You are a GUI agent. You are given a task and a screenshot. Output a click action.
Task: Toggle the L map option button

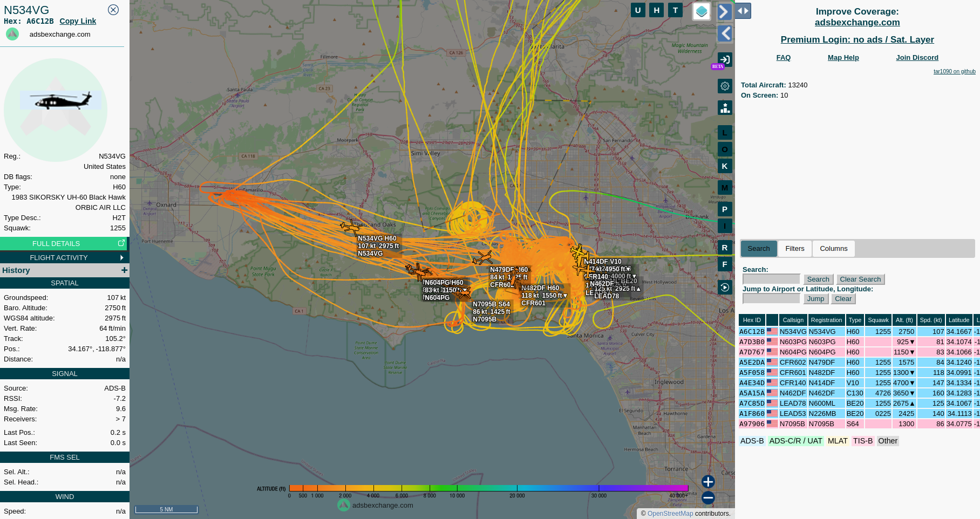click(725, 133)
